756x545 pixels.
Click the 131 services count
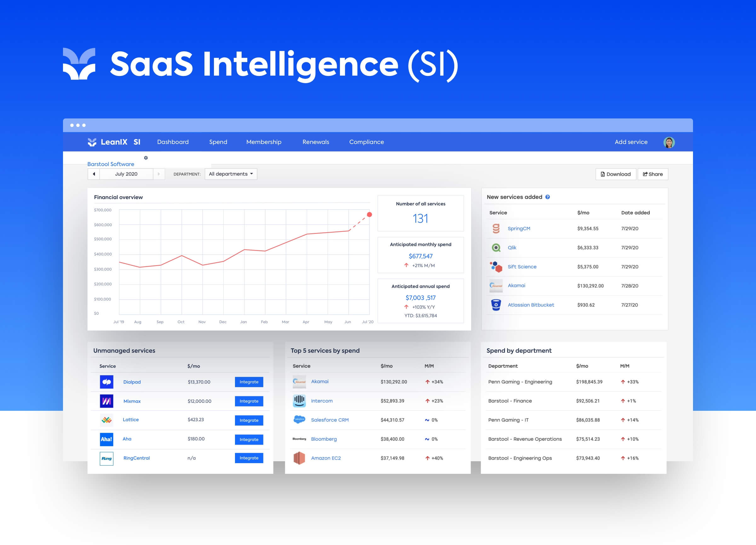pyautogui.click(x=420, y=219)
